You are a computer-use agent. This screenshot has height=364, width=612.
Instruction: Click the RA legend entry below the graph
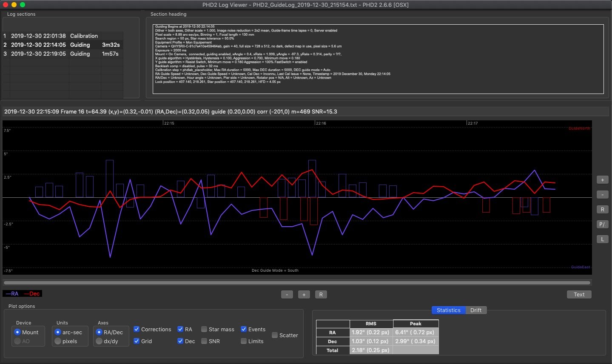tap(12, 293)
